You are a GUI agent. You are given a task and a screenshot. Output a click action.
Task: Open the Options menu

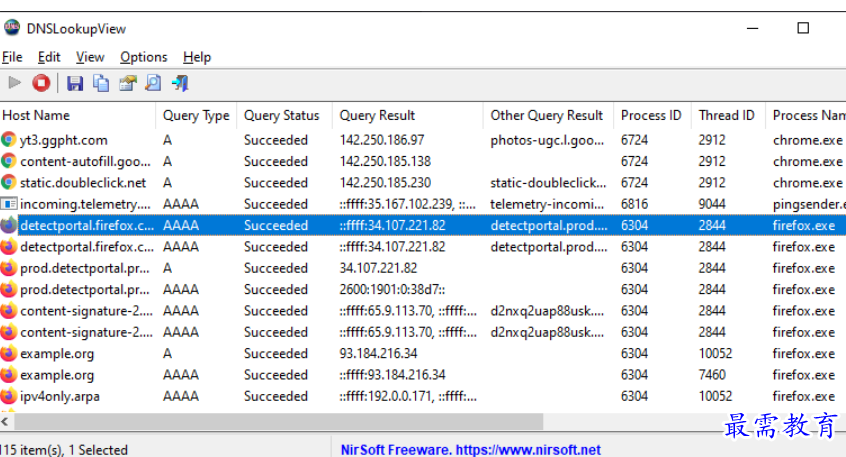144,57
